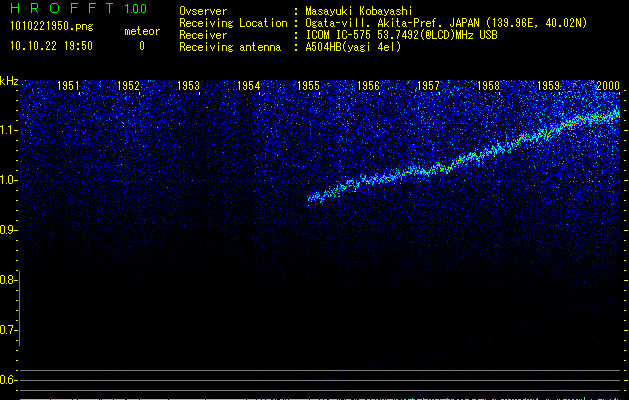Click the 1.0 kHz frequency label
629x400 pixels.
(x=9, y=180)
